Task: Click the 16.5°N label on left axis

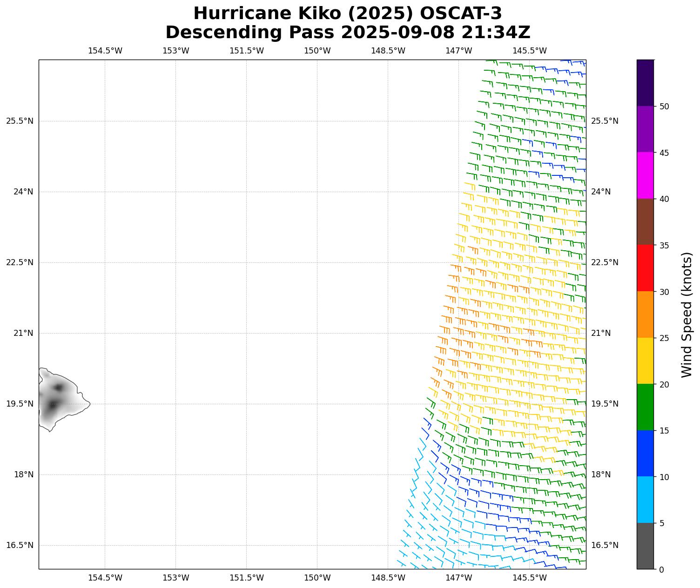Action: [x=20, y=545]
